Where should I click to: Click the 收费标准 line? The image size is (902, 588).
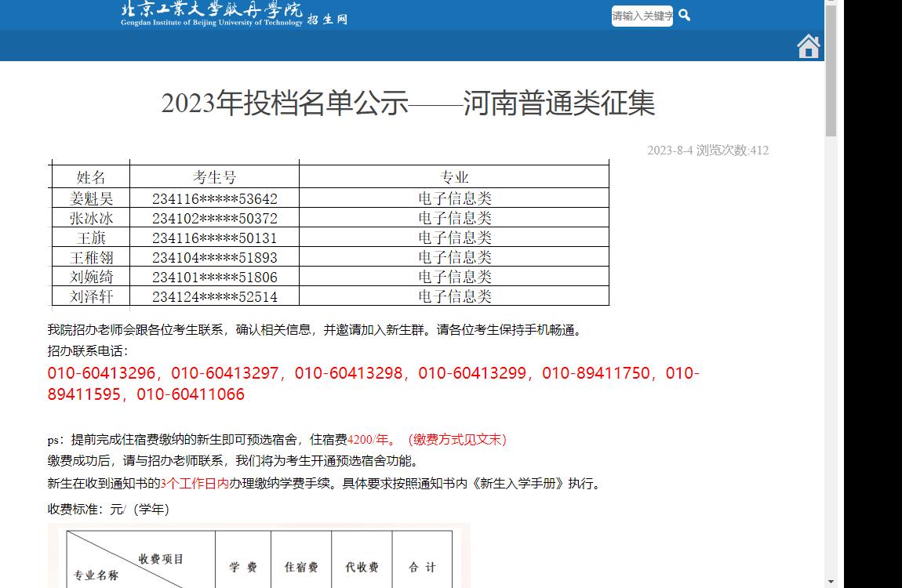click(108, 510)
